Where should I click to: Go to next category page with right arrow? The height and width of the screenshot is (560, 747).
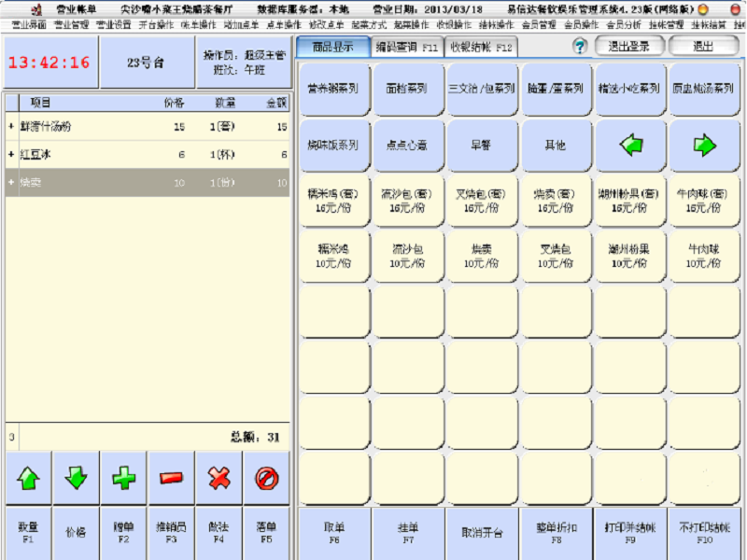tap(704, 145)
